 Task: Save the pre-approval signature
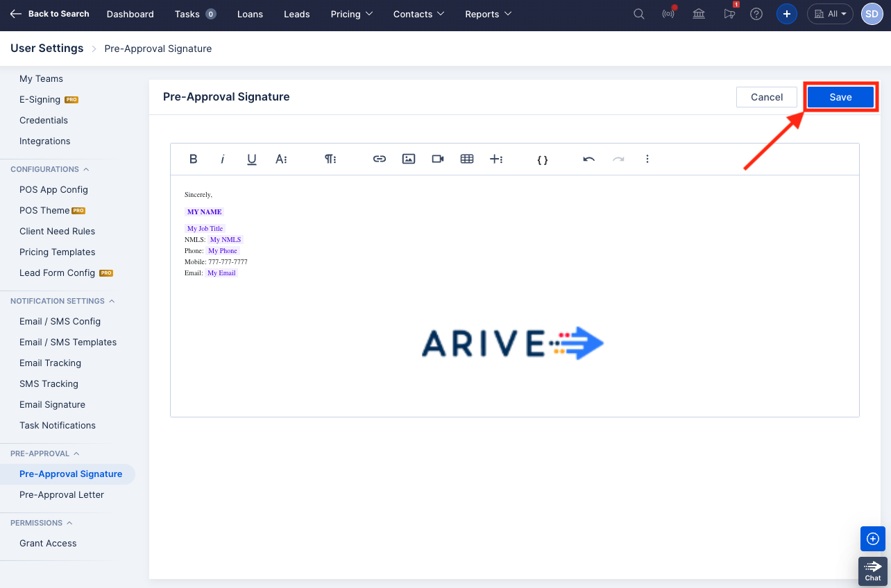[x=840, y=97]
